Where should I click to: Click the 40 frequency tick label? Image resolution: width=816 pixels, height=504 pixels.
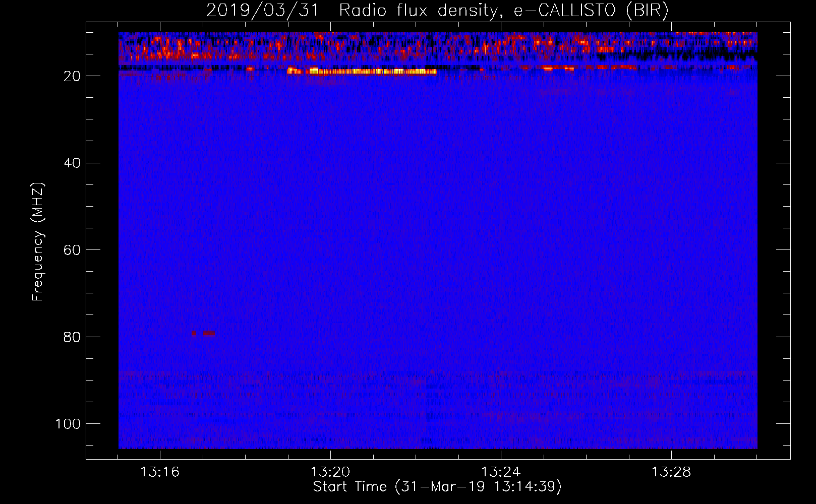(x=72, y=163)
